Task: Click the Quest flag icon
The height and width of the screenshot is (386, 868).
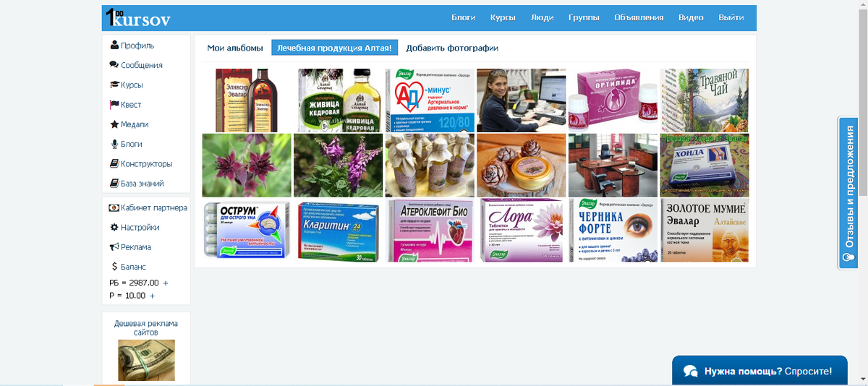Action: pos(114,104)
